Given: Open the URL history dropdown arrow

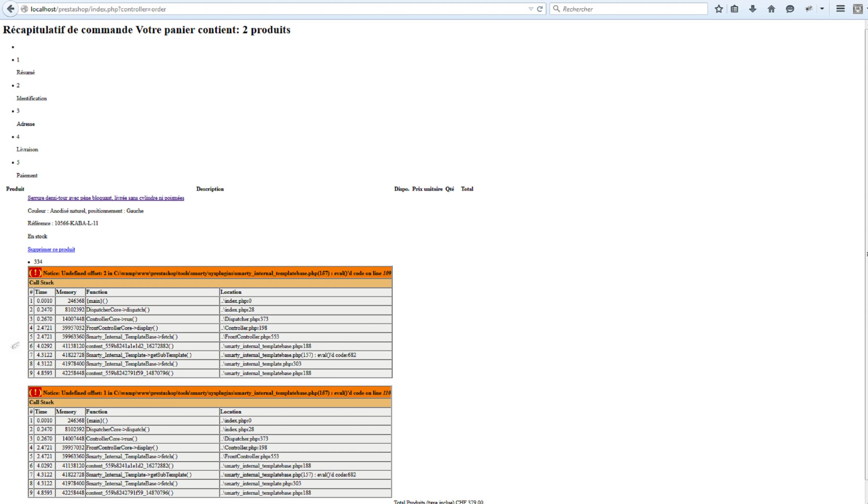Looking at the screenshot, I should 531,9.
